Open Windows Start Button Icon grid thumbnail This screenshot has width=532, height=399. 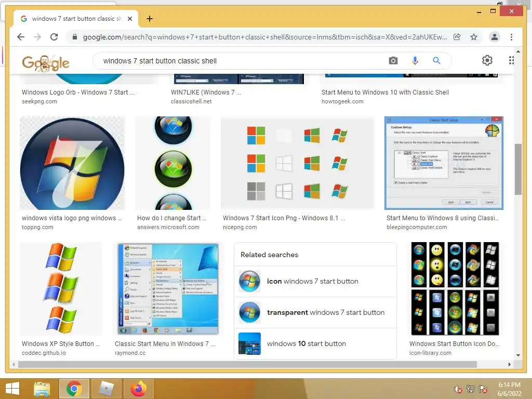[x=455, y=289]
